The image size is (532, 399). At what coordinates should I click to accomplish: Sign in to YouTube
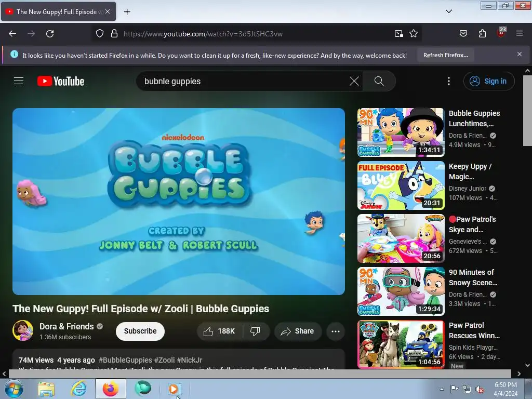(x=489, y=81)
